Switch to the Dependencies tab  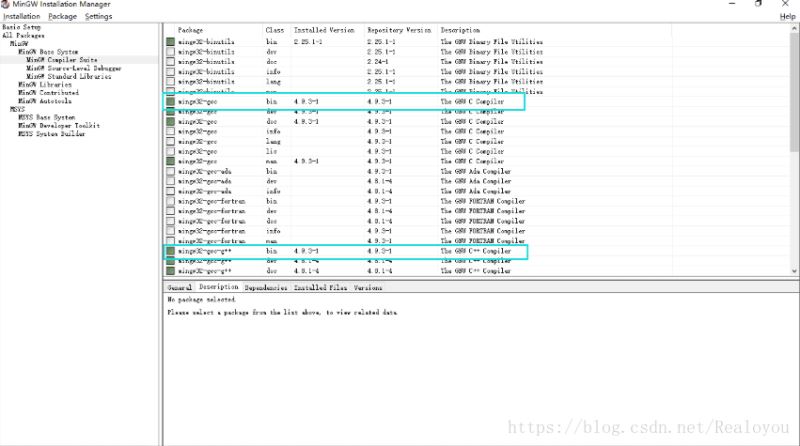click(266, 288)
